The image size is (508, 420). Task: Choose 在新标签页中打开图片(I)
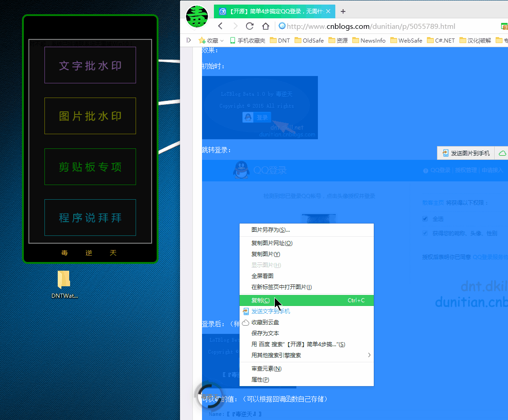306,287
